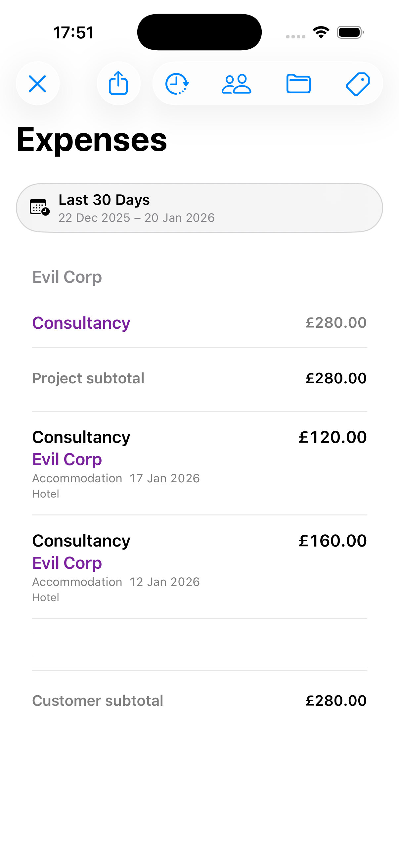Screen dimensions: 399x868
Task: Tap the share export icon
Action: tap(118, 83)
